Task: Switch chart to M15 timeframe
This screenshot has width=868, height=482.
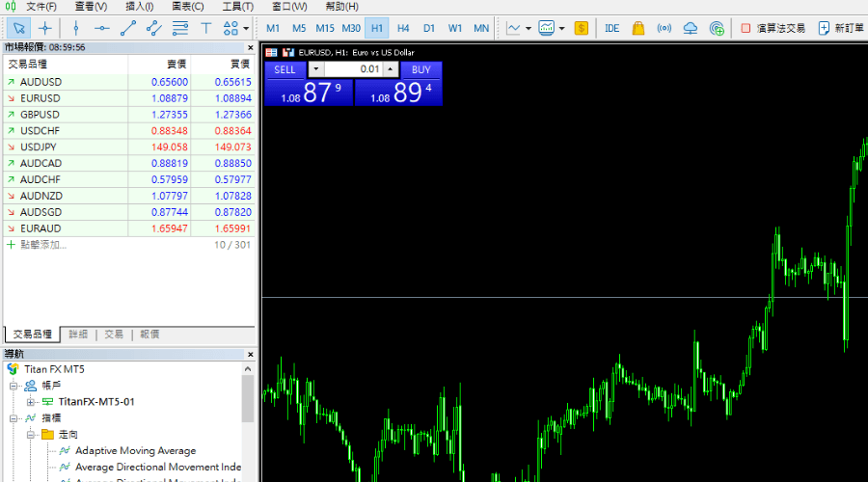Action: (x=325, y=28)
